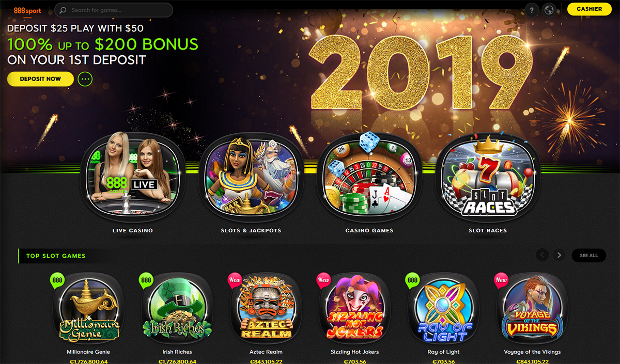This screenshot has width=620, height=364.
Task: Click the search magnifier icon
Action: point(63,10)
